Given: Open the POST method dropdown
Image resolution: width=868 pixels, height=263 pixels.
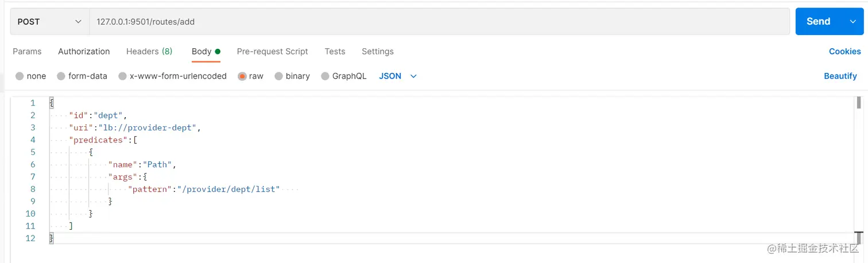Looking at the screenshot, I should point(50,22).
